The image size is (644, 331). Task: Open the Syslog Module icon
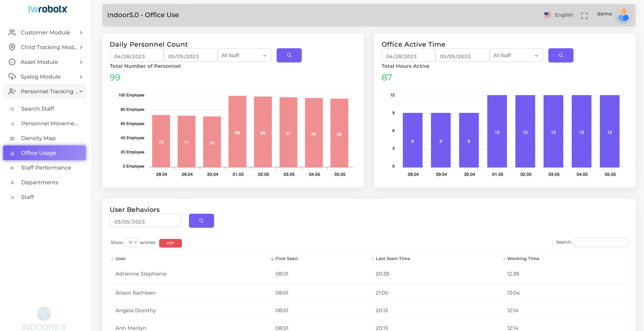(x=12, y=76)
